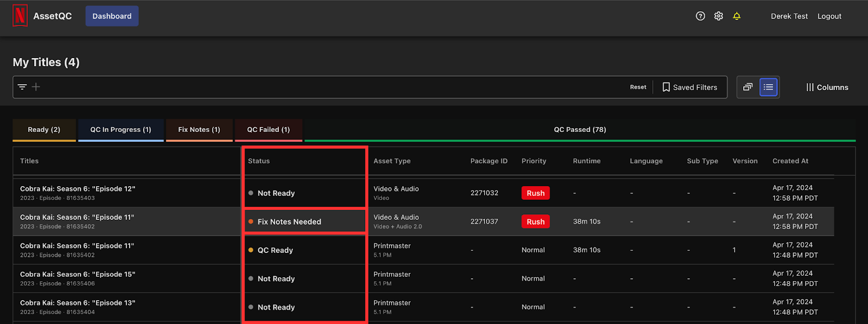Click the created date for Episode 15
Screen dimensions: 868x324
click(x=795, y=278)
